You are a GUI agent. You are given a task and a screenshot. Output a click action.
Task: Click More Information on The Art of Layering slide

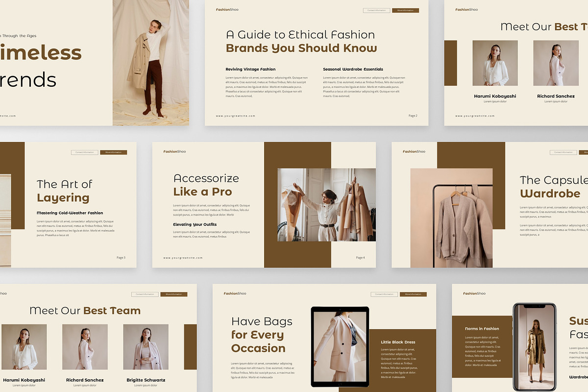click(x=113, y=152)
